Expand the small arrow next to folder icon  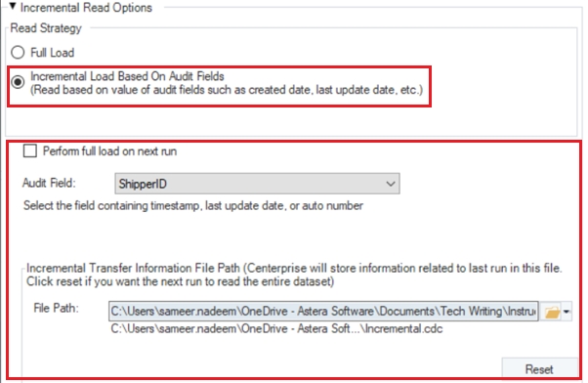[567, 312]
